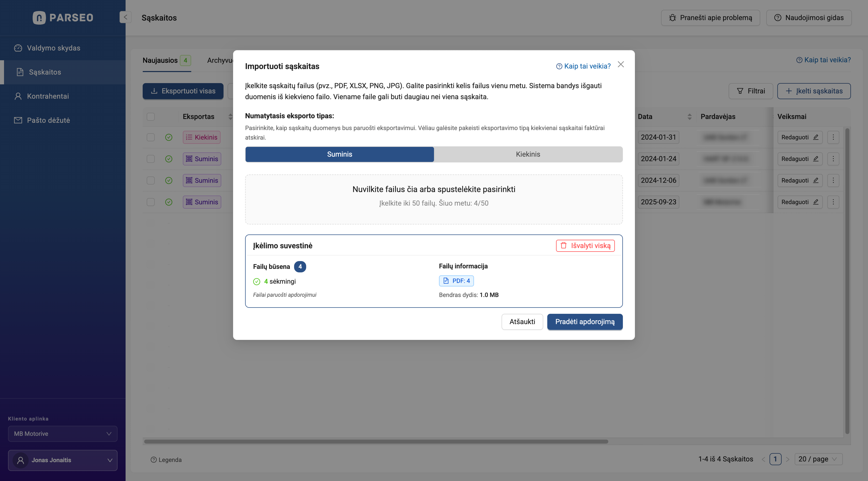This screenshot has height=481, width=868.
Task: Click the file drop zone to choose files
Action: [434, 199]
